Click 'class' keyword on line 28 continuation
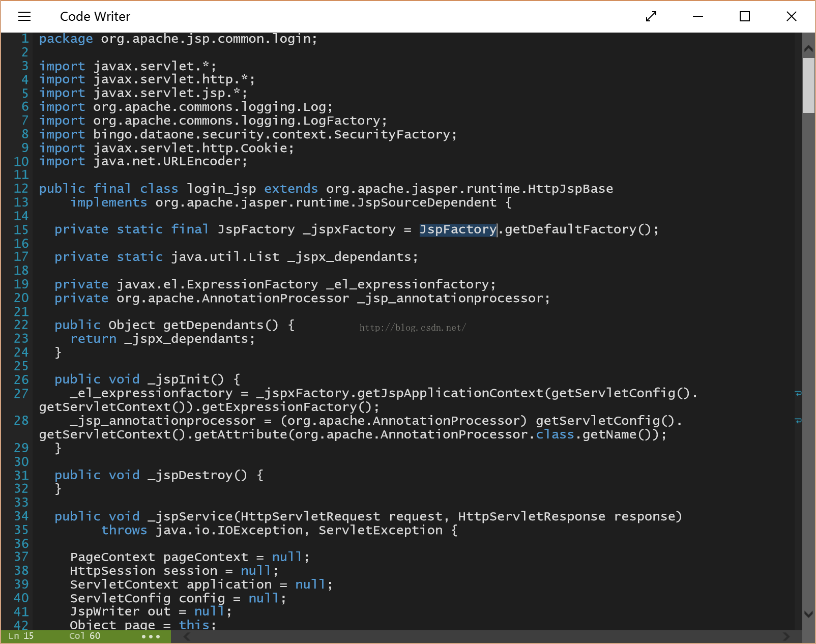Image resolution: width=816 pixels, height=644 pixels. [555, 434]
